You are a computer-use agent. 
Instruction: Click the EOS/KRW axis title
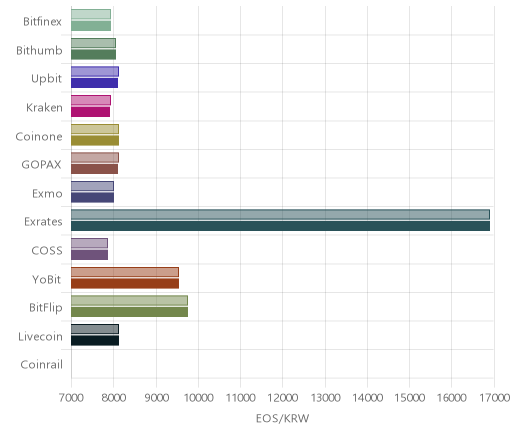(x=283, y=418)
